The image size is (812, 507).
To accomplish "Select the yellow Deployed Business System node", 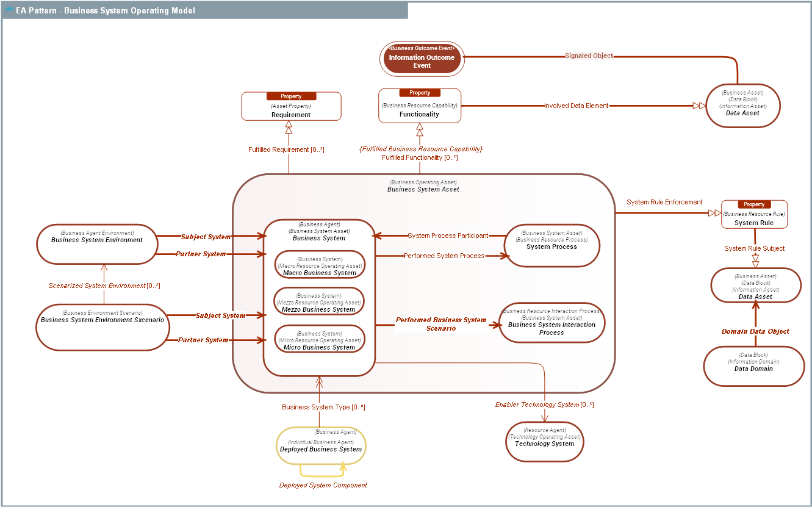I will click(x=320, y=446).
